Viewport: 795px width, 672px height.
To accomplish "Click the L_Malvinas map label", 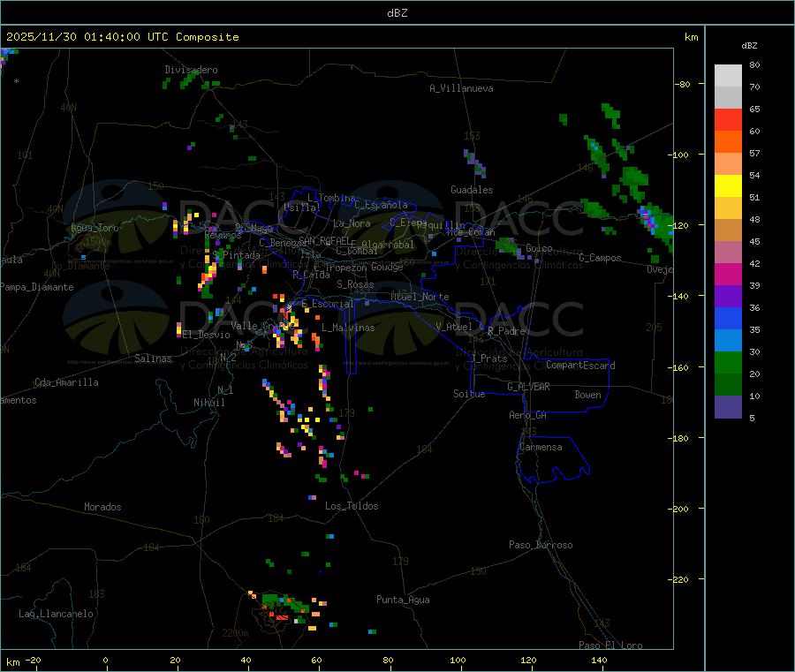I will [348, 328].
